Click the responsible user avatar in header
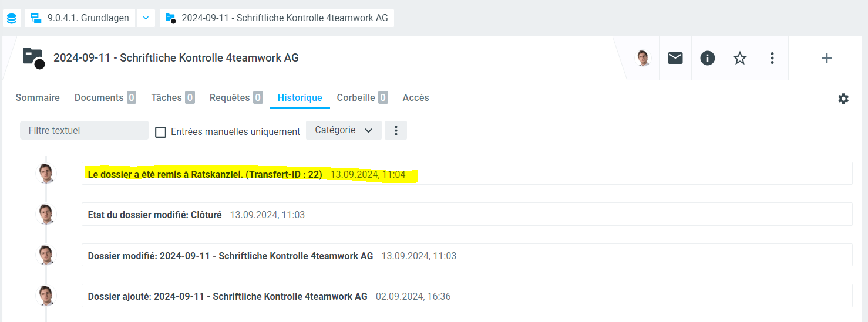This screenshot has width=868, height=322. (644, 58)
